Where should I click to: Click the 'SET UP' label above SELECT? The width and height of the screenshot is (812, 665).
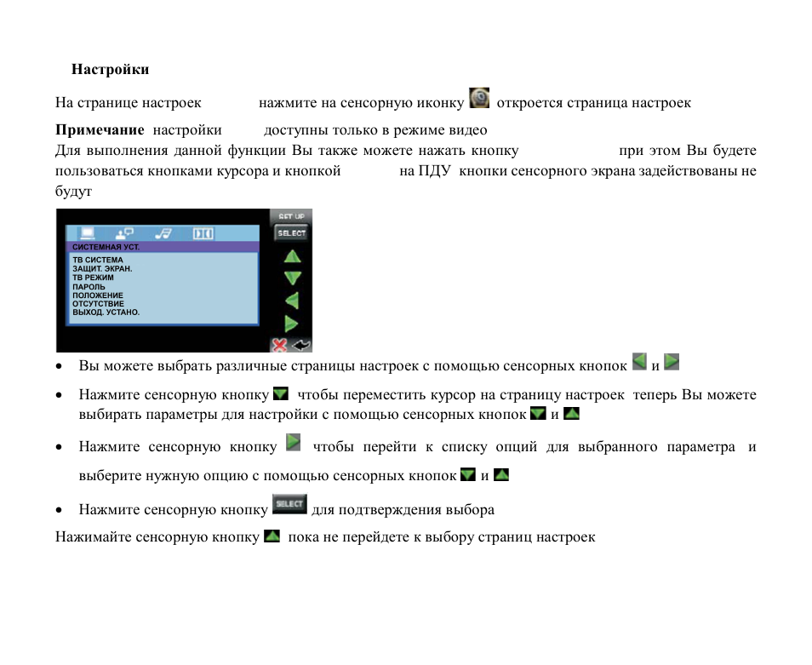(292, 216)
